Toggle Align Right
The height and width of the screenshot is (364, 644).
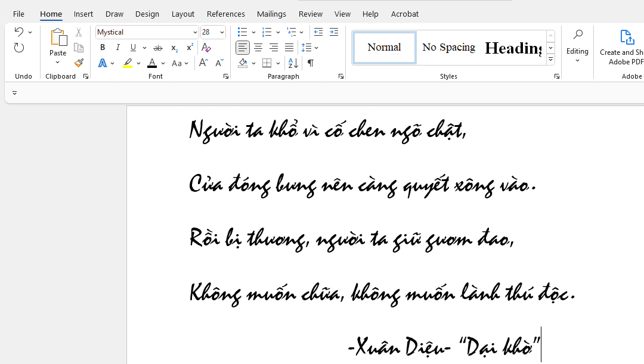pos(274,48)
